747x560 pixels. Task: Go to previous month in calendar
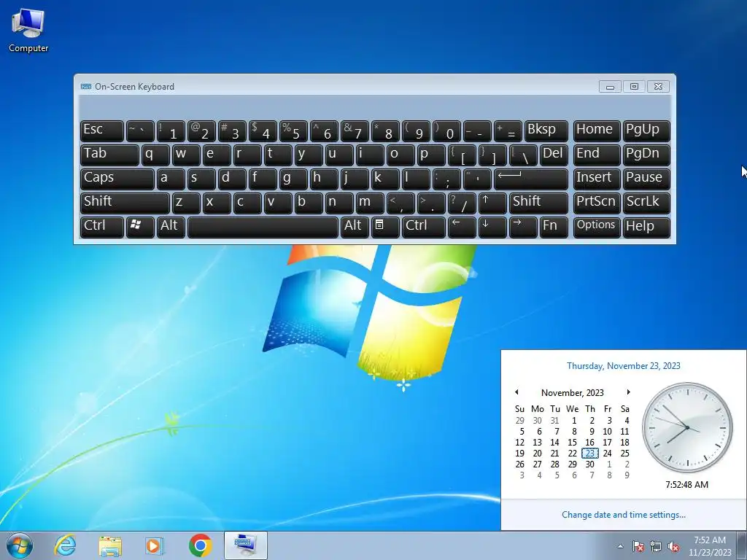tap(516, 392)
